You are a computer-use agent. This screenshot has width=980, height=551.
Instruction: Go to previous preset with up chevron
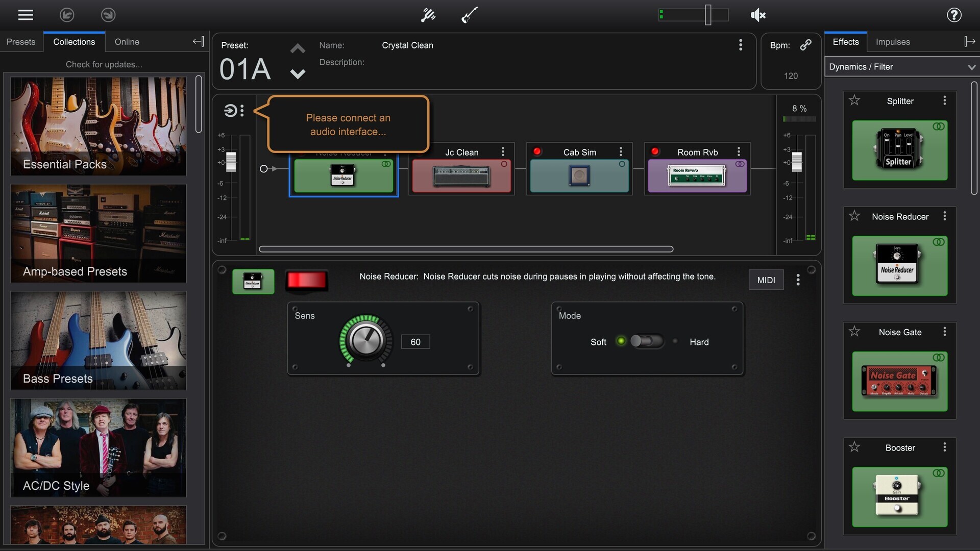[298, 49]
